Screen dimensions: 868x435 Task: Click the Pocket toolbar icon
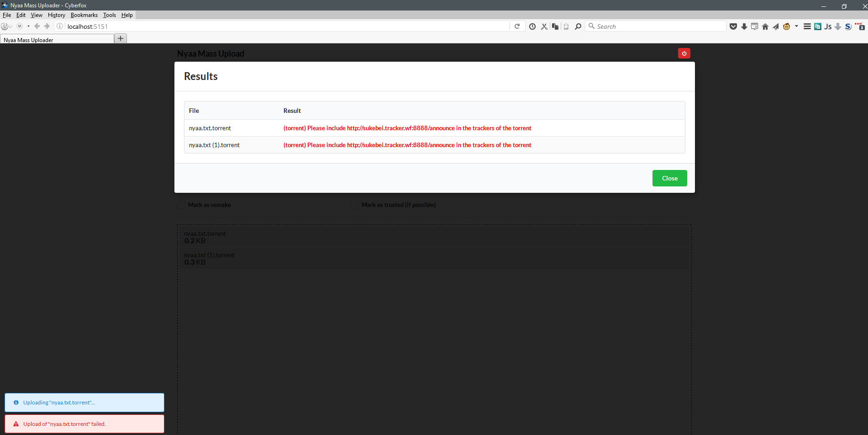coord(733,27)
